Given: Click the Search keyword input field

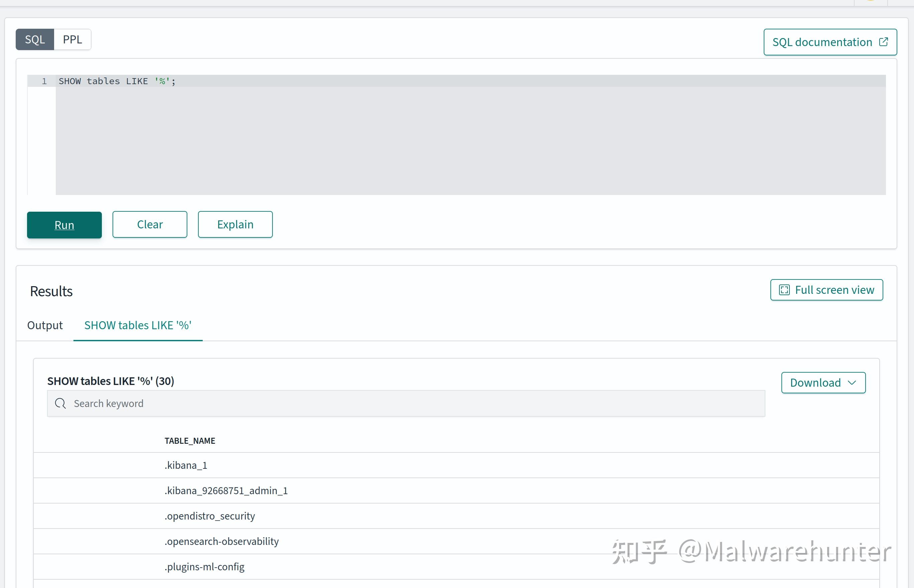Looking at the screenshot, I should coord(267,403).
